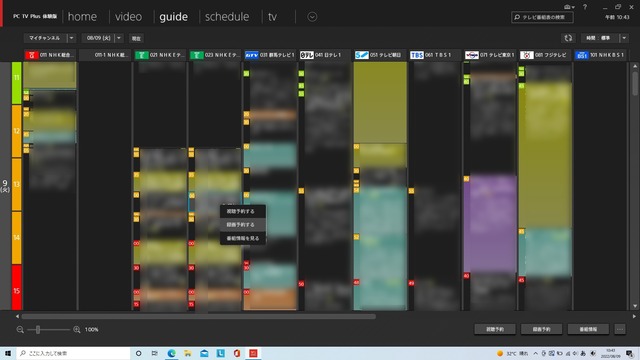Open the 08/09 date dropdown arrow
Image resolution: width=640 pixels, height=360 pixels.
tap(119, 38)
